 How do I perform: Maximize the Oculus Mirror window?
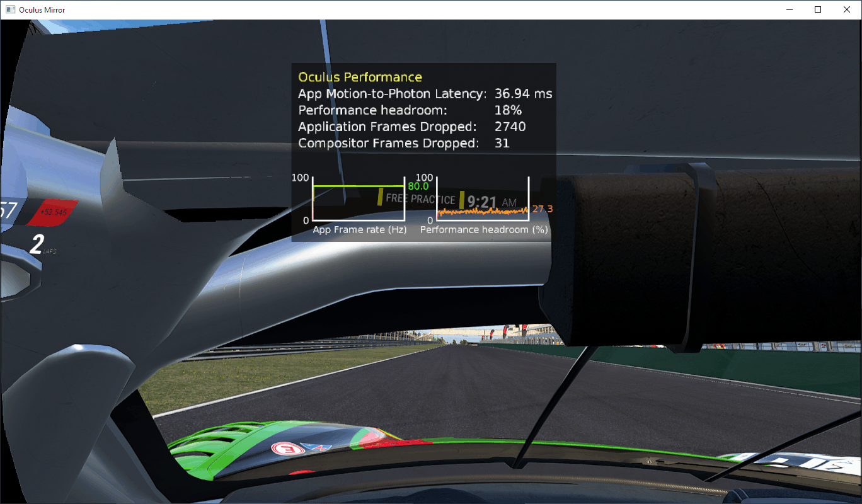pos(818,9)
